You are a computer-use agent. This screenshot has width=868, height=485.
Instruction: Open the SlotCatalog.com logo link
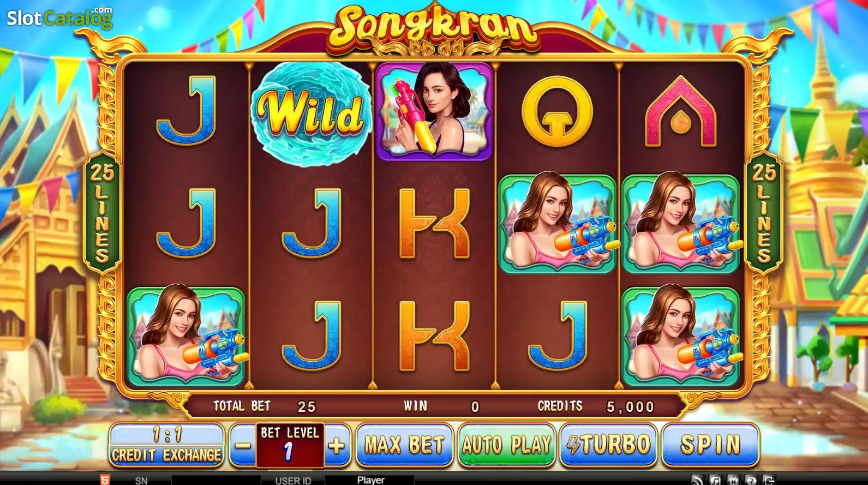(59, 18)
